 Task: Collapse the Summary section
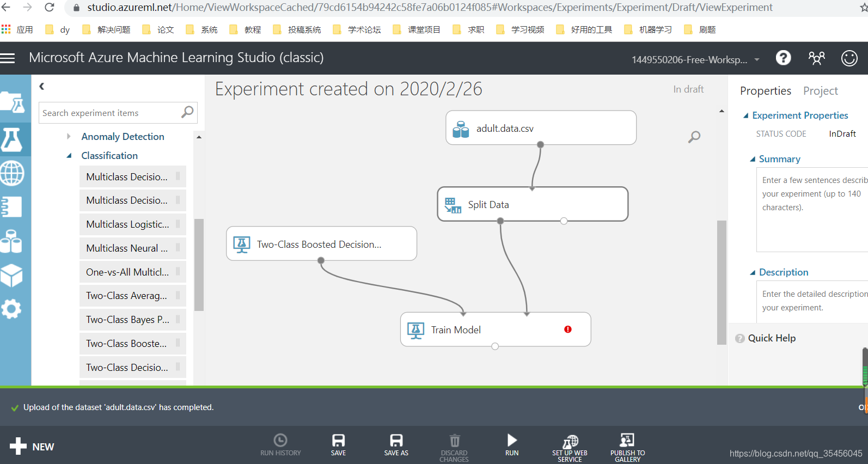753,159
